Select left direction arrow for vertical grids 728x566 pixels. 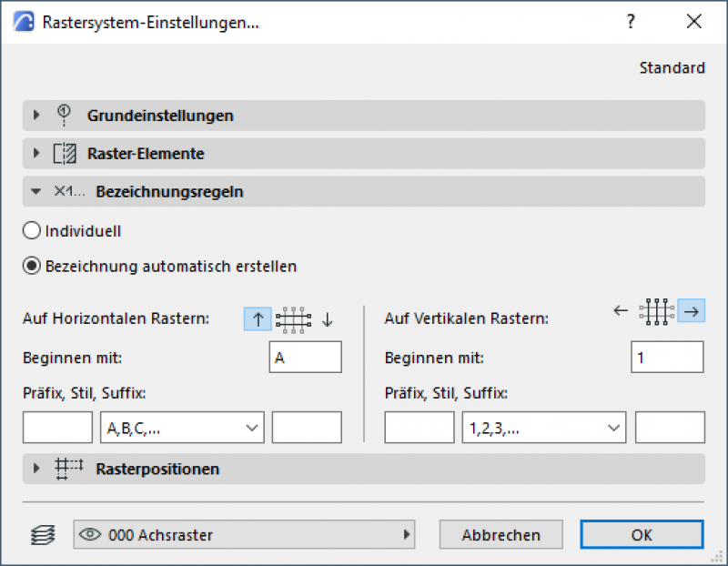click(x=621, y=311)
